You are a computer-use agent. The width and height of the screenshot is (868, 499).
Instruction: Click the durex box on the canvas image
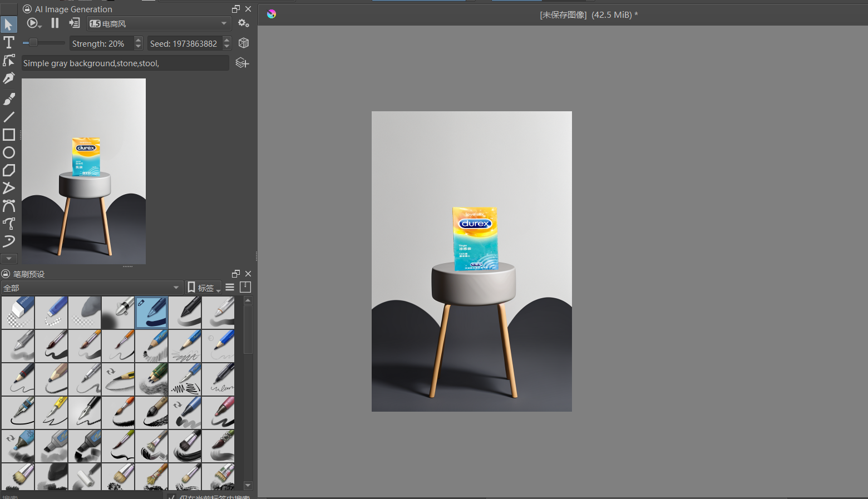click(475, 238)
